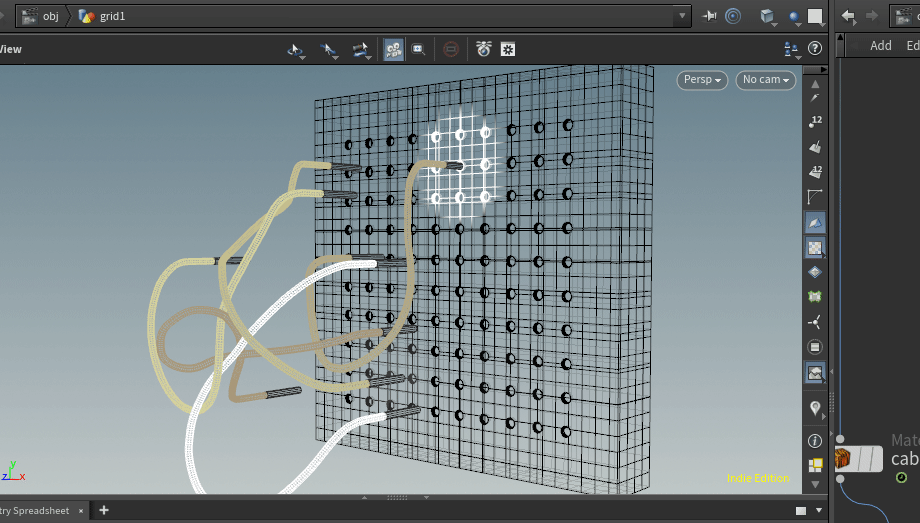Click the white square pane icon at bottom
920x523 pixels.
[x=801, y=511]
